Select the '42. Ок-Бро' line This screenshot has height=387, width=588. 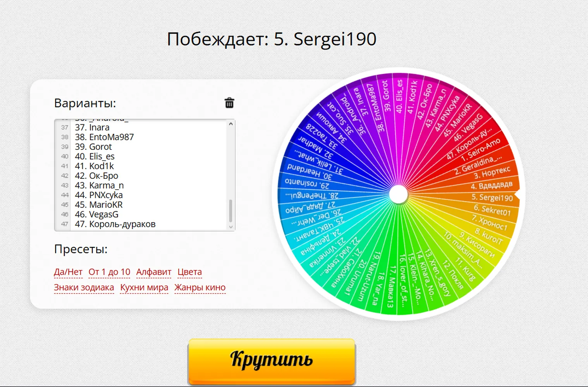coord(96,176)
